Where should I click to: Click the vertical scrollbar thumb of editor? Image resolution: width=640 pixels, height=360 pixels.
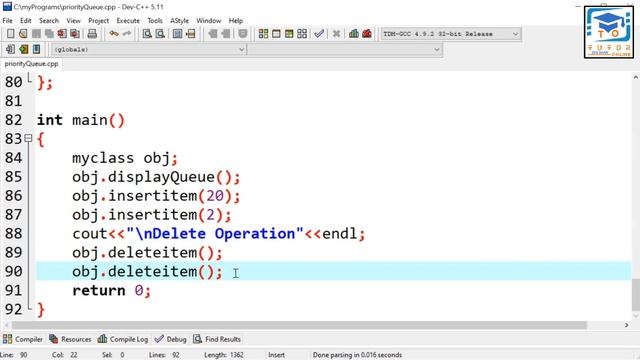coord(636,295)
